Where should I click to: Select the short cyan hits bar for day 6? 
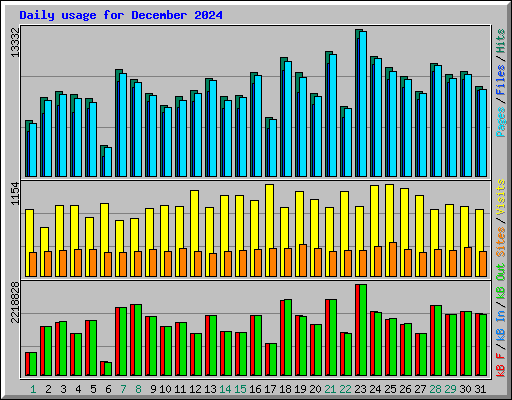(108, 162)
